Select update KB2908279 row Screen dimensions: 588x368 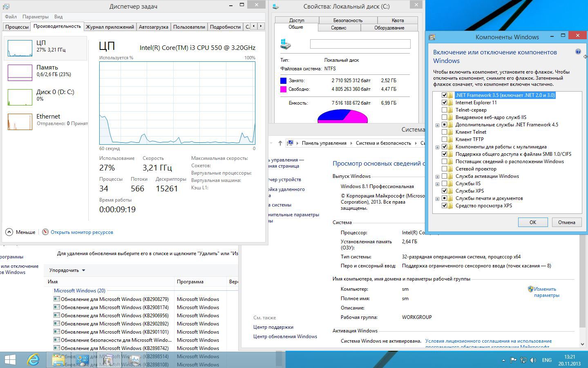[x=141, y=299]
